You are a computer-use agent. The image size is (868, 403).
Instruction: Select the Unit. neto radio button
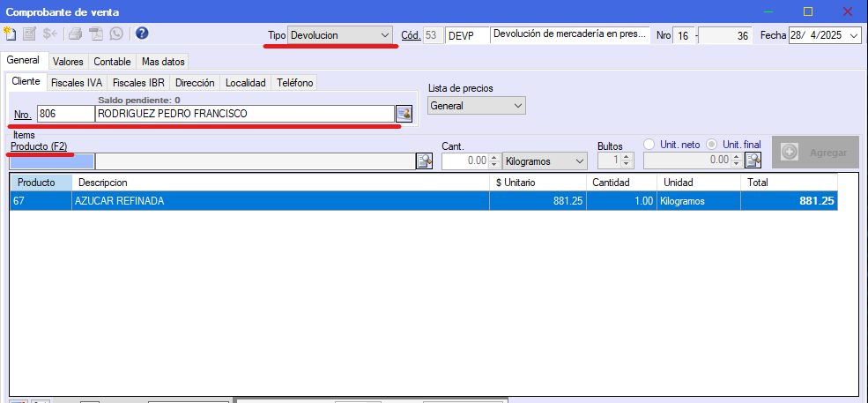[649, 144]
